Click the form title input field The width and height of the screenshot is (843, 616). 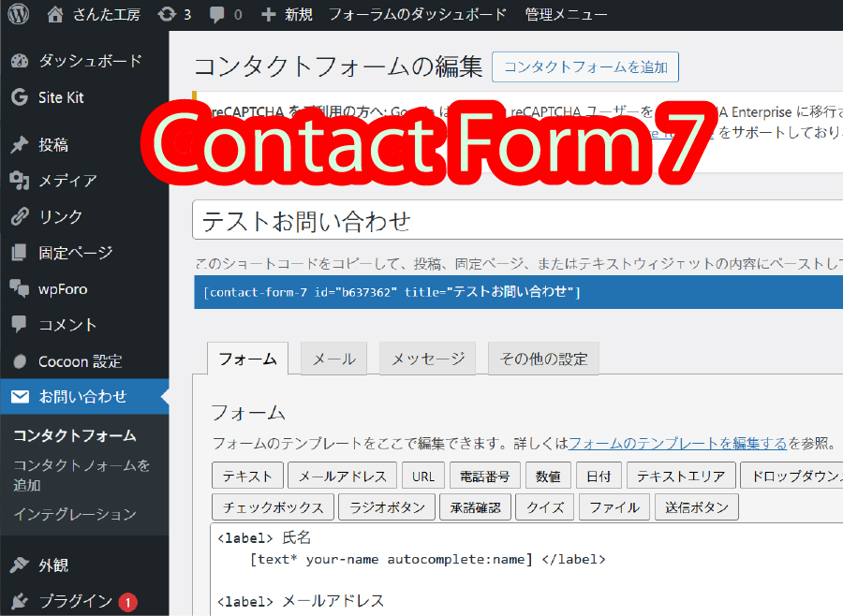517,222
